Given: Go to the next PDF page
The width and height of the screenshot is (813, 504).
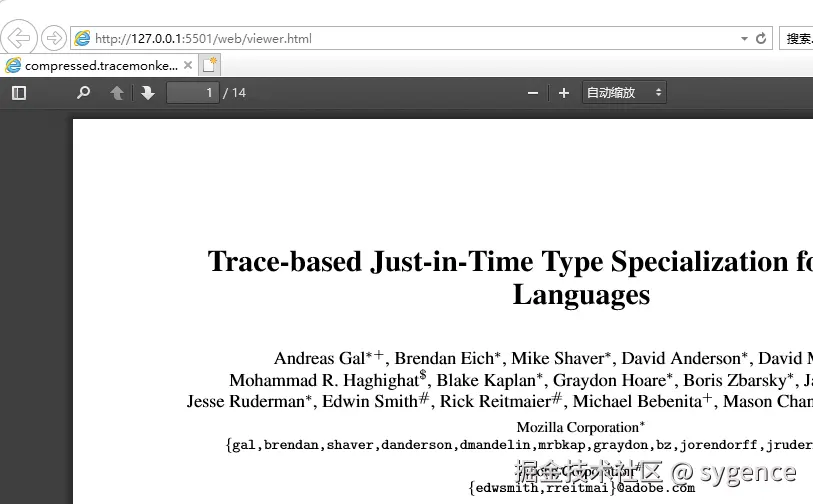Looking at the screenshot, I should (x=148, y=93).
